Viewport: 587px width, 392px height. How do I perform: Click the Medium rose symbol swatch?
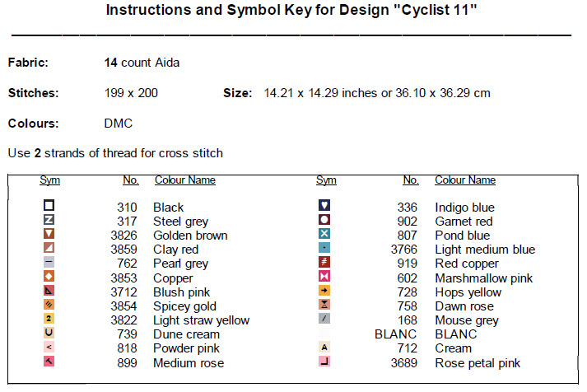tap(49, 362)
